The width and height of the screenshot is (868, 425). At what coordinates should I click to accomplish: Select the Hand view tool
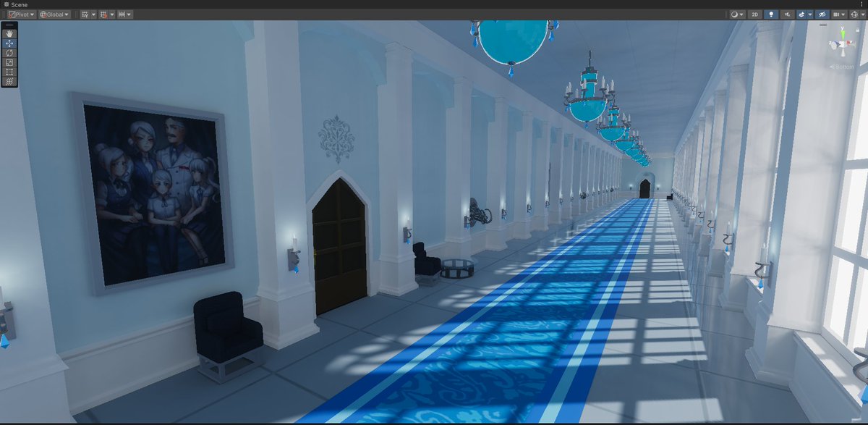tap(9, 33)
